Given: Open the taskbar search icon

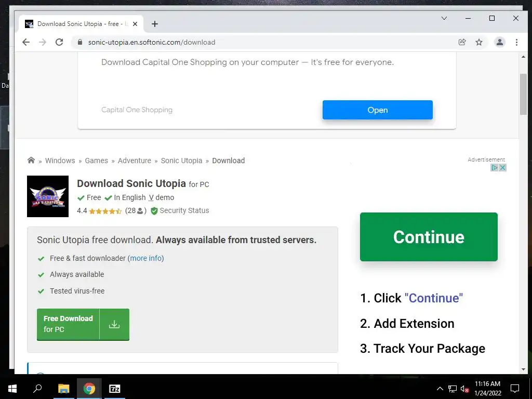Looking at the screenshot, I should click(x=37, y=389).
